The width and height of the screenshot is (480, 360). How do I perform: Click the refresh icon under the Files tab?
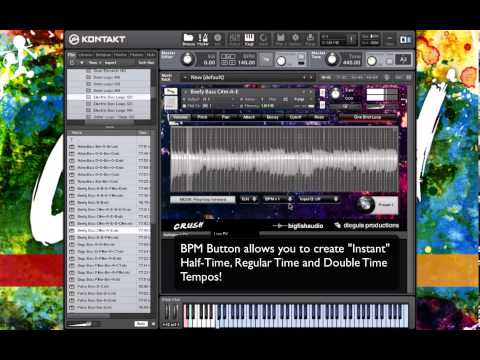(x=72, y=62)
